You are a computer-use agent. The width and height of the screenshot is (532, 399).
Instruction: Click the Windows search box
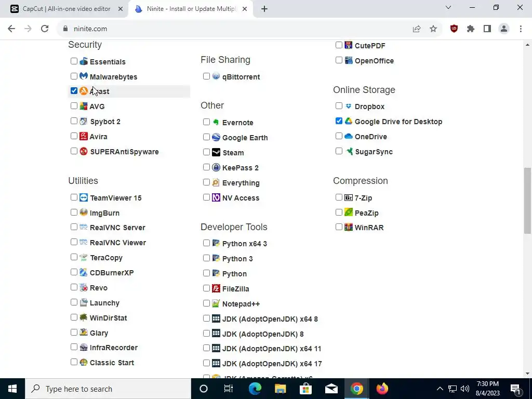point(108,389)
